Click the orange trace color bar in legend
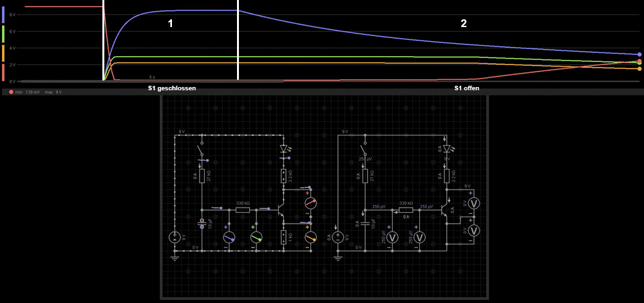 3,53
